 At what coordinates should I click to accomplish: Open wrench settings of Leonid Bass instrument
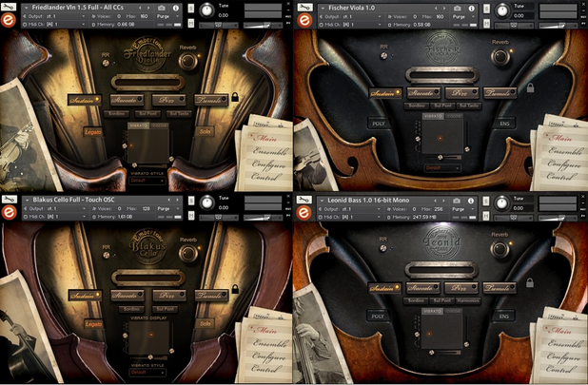304,200
